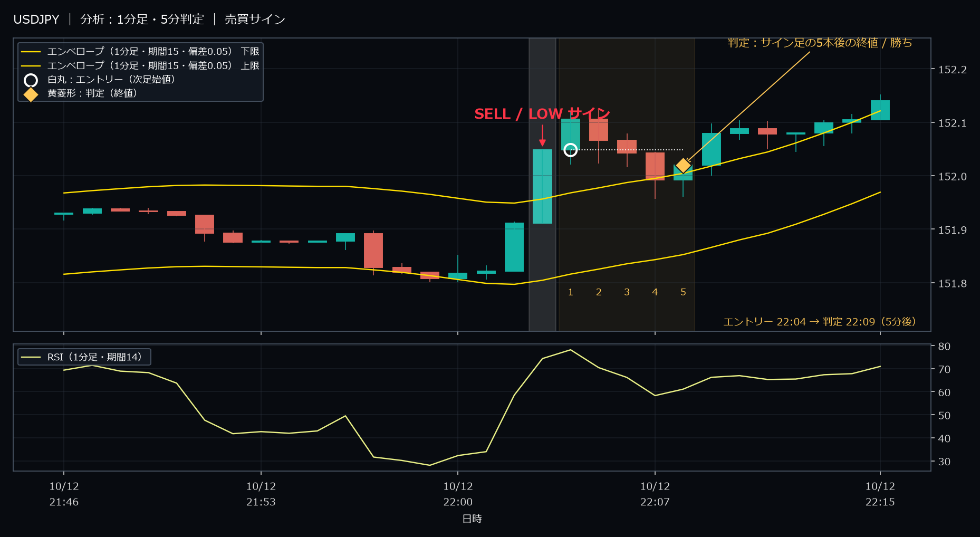Click the legend entry for envelope 下限
This screenshot has width=980, height=537.
(140, 52)
